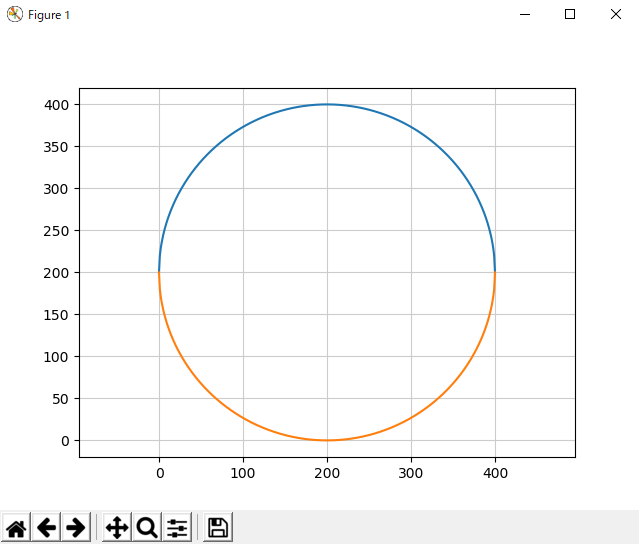This screenshot has height=544, width=639.
Task: Click the x-axis label "0"
Action: tap(160, 473)
